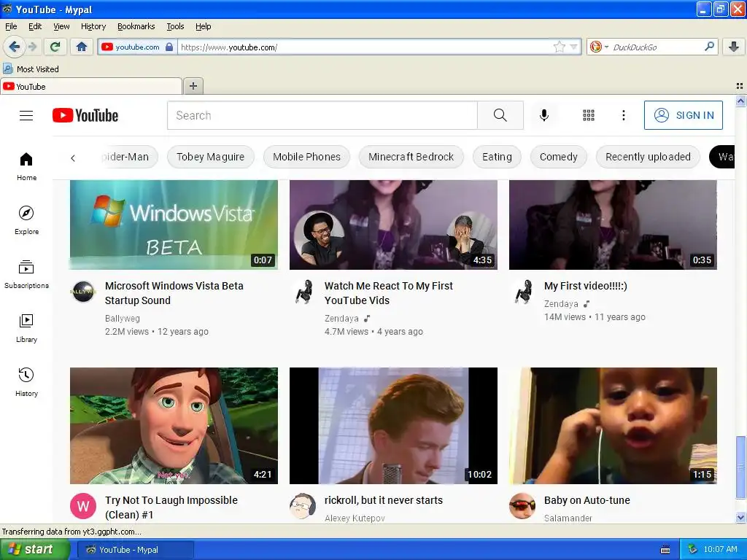Open the pink W channel avatar
747x560 pixels.
[83, 506]
